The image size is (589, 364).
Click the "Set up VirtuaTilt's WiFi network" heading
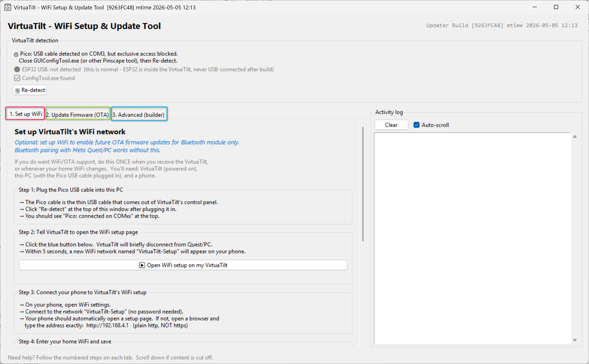(70, 132)
